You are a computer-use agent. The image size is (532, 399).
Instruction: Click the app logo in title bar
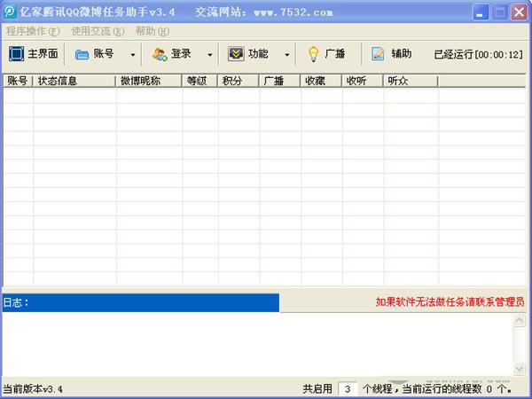[x=10, y=12]
